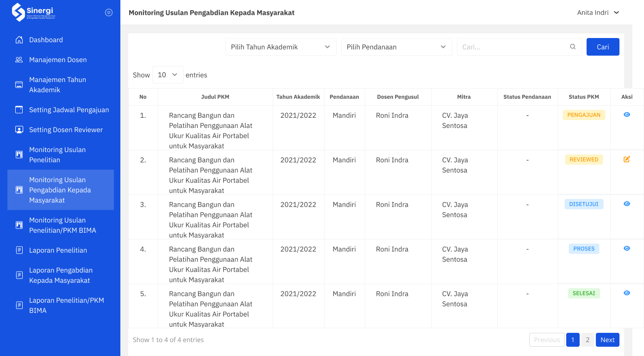This screenshot has width=644, height=356.
Task: Focus the Cari search field
Action: tap(519, 47)
